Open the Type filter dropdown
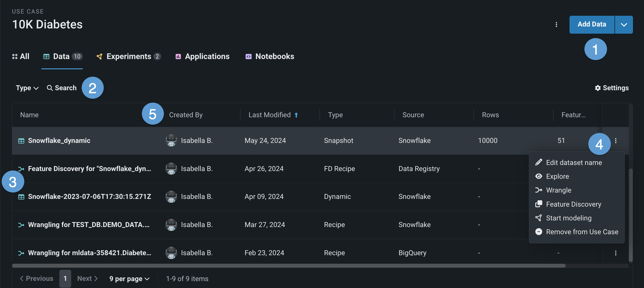 (x=27, y=88)
